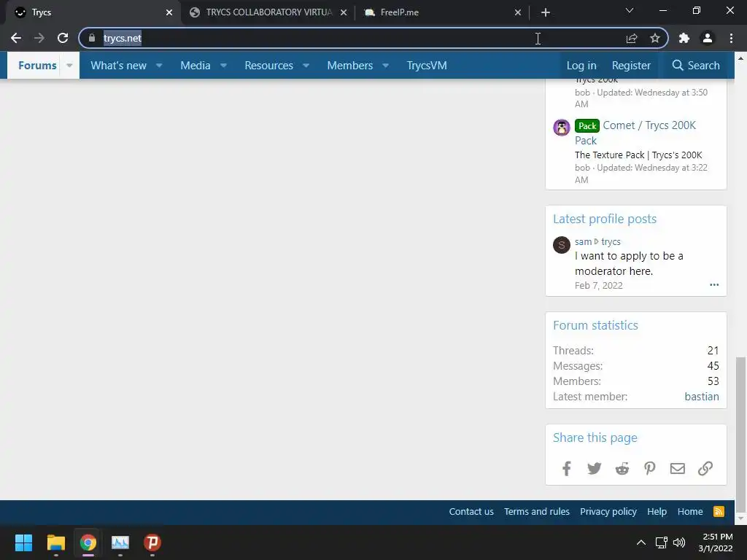This screenshot has height=560, width=747.
Task: Open the taskbar clock showing 2:51 PM
Action: (716, 542)
